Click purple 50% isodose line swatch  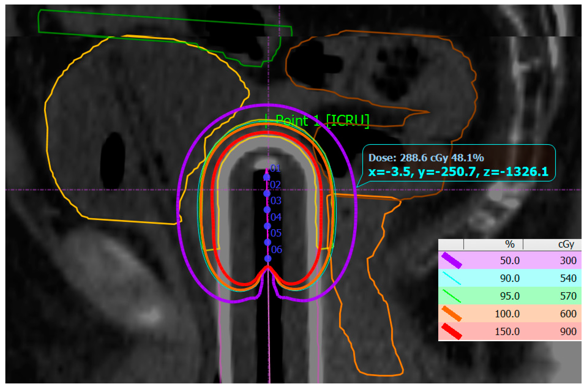click(x=451, y=260)
